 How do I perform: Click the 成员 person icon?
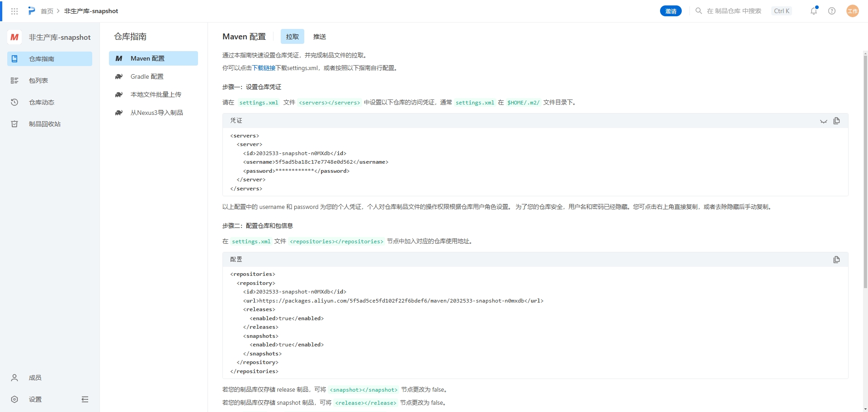[14, 378]
